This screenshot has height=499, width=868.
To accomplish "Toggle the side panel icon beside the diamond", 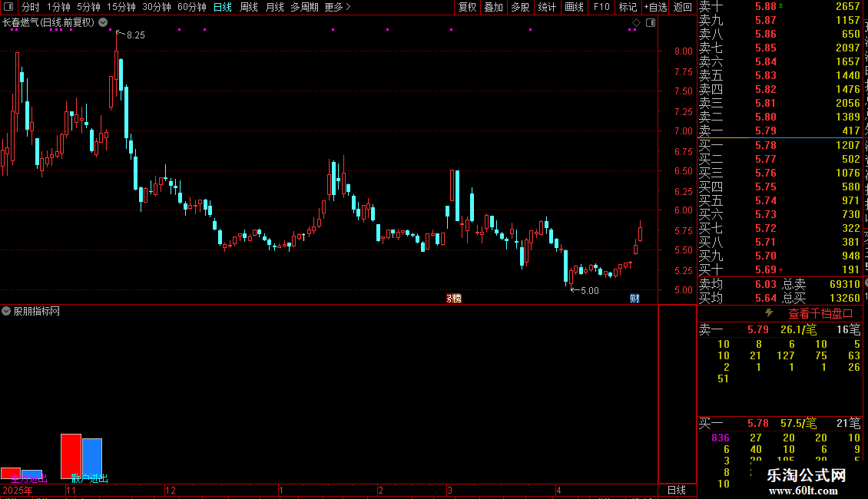I will pos(651,23).
